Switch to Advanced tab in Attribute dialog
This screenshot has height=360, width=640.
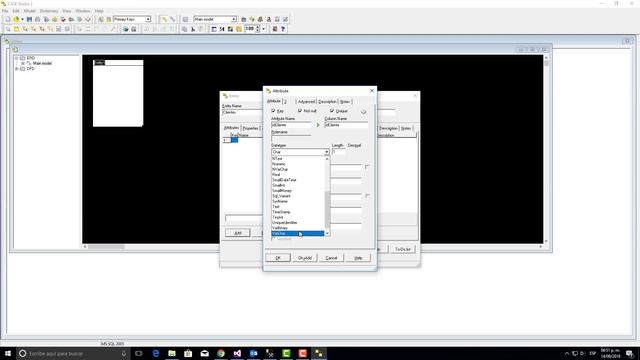pos(306,102)
